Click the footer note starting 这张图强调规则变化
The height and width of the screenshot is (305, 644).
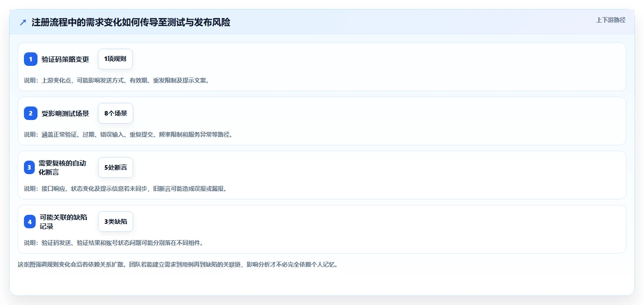[x=177, y=264]
